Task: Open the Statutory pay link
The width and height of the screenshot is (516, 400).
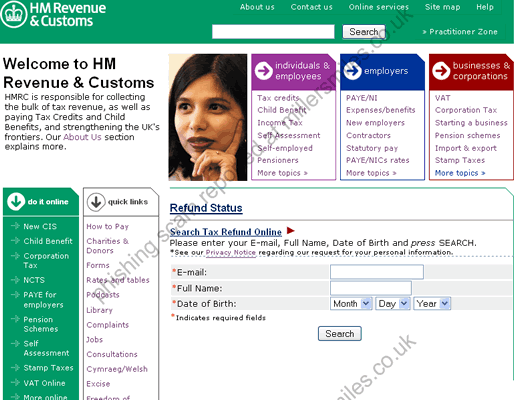Action: pos(372,148)
